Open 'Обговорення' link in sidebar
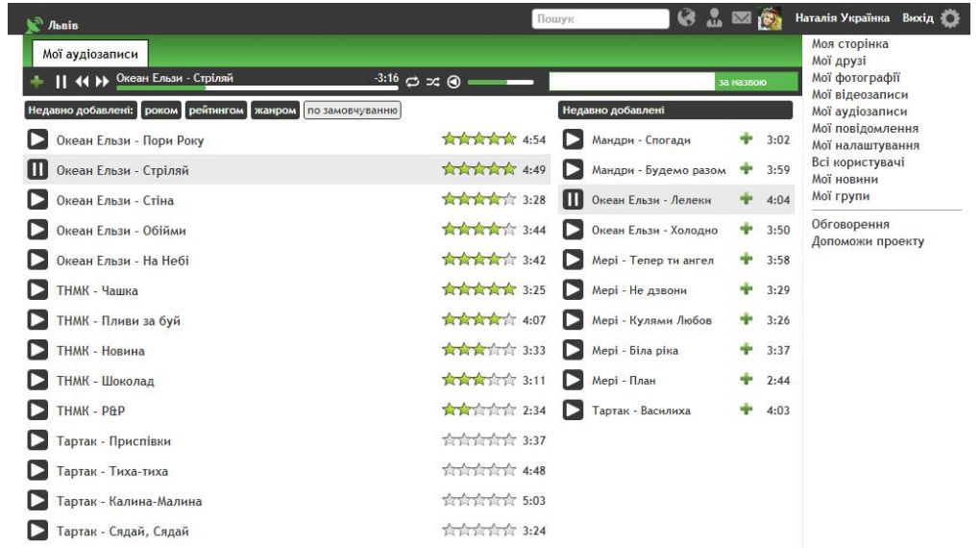This screenshot has width=980, height=548. 850,224
